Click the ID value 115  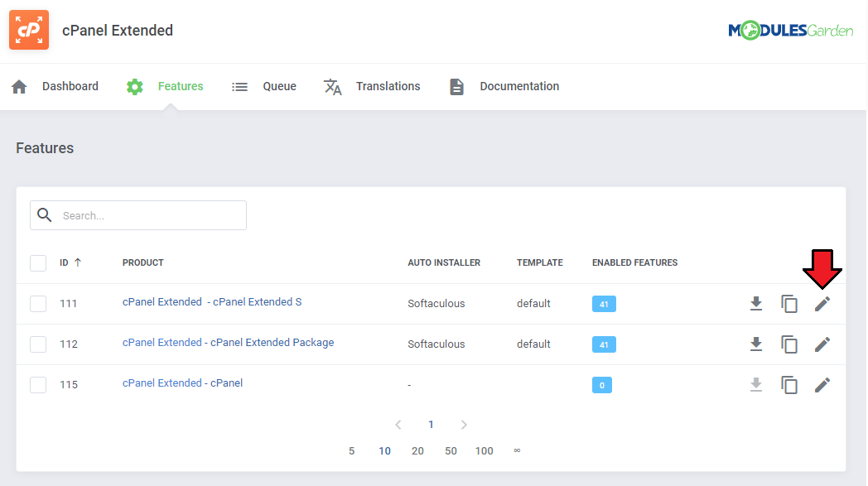click(69, 385)
